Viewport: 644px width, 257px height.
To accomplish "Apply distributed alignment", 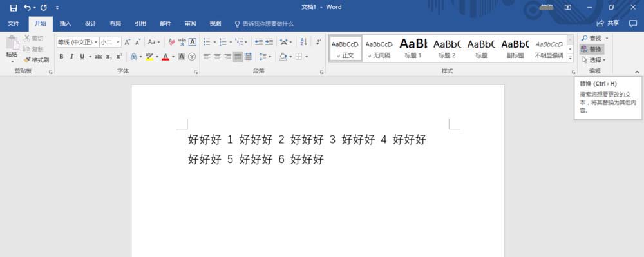I will click(x=249, y=57).
